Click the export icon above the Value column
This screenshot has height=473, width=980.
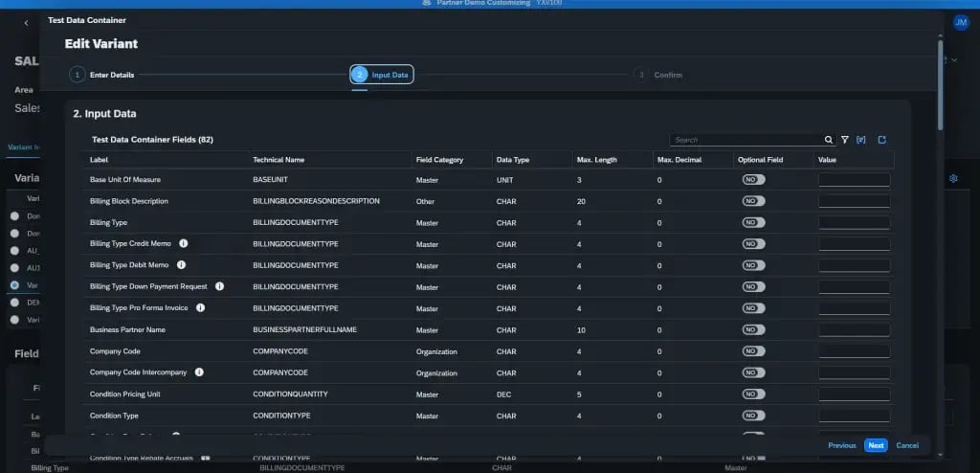[x=881, y=140]
